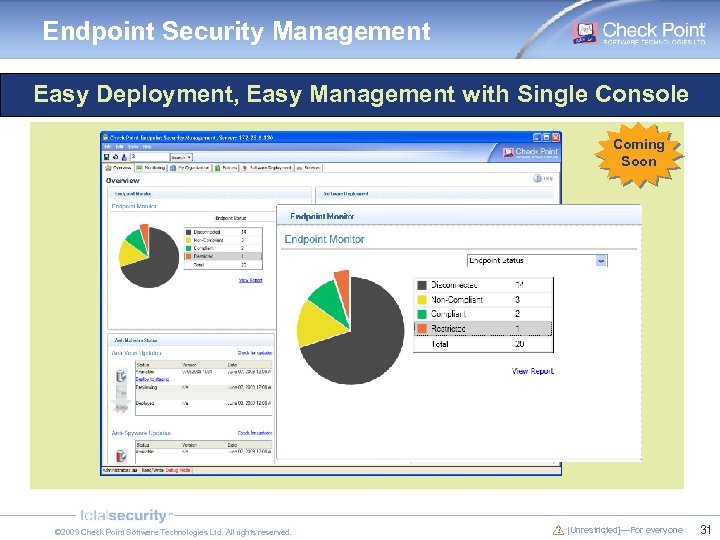Click the Deploy to staging link in Anti-Virus table
This screenshot has width=720, height=540.
click(152, 379)
